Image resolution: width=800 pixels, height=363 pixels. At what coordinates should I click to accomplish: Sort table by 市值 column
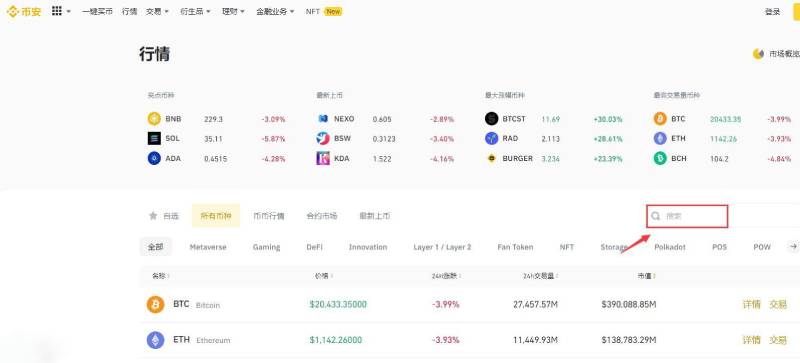click(646, 276)
